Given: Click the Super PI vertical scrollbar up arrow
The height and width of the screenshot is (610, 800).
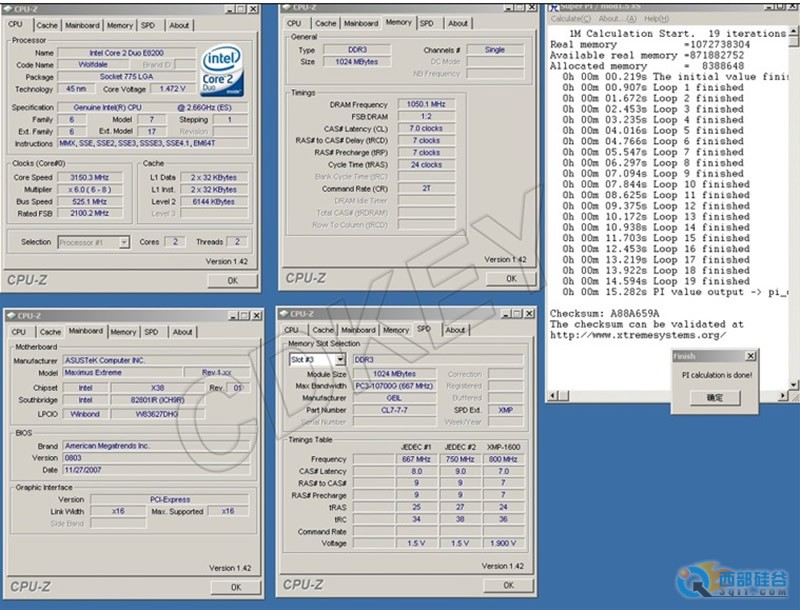Looking at the screenshot, I should [793, 31].
